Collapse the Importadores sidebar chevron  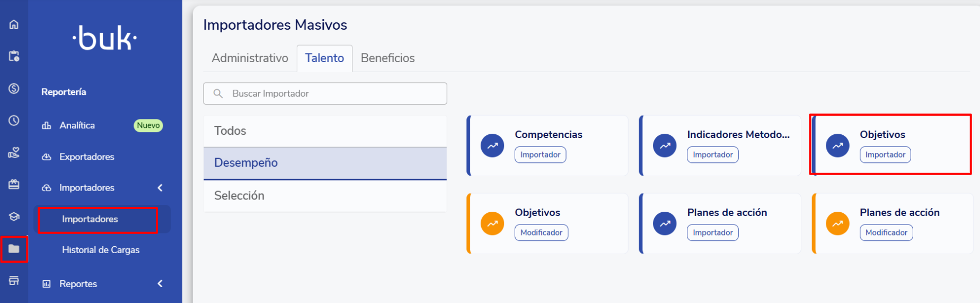click(160, 188)
